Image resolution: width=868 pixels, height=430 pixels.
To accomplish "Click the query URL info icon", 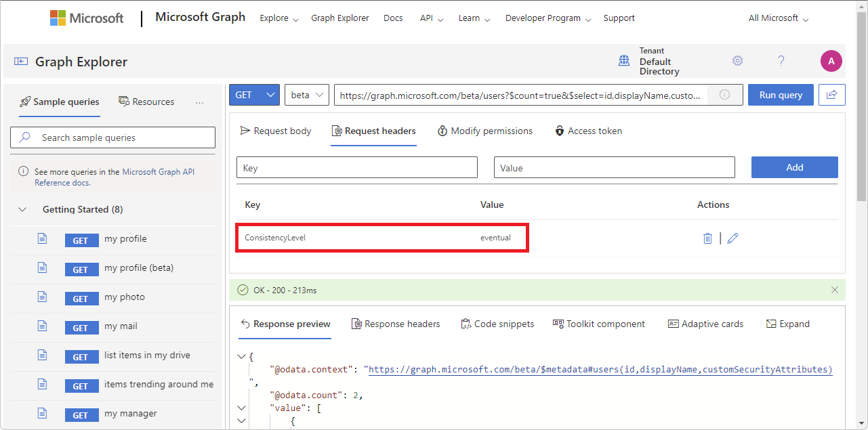I will coord(724,95).
